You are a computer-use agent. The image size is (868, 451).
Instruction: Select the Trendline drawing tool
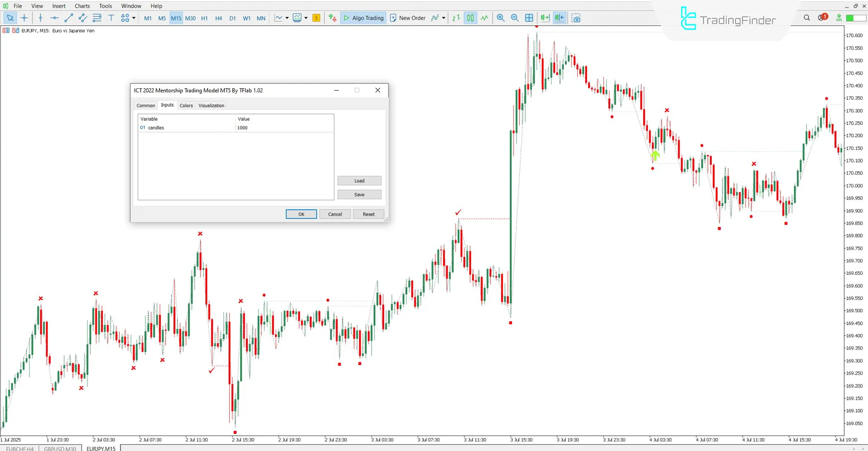click(x=69, y=18)
